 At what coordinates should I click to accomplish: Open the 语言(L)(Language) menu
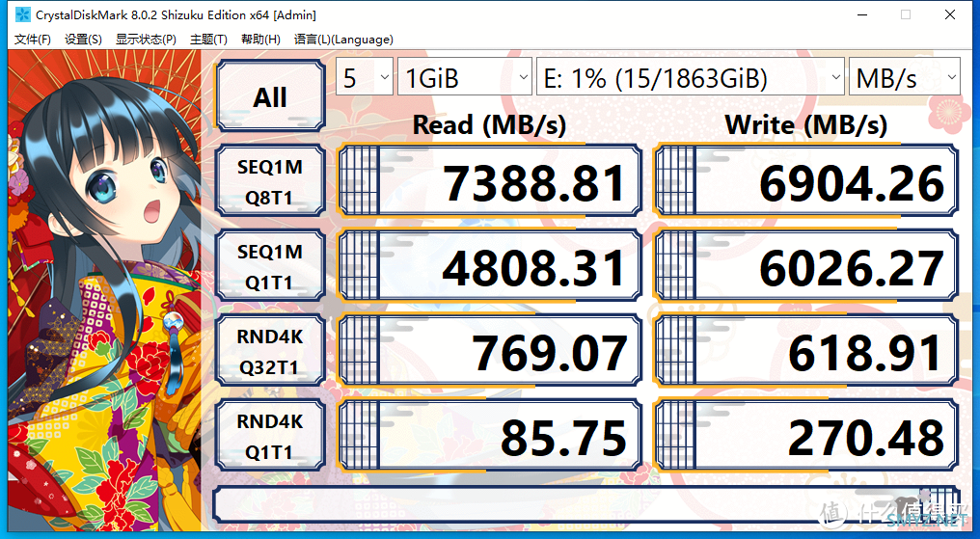pos(343,40)
